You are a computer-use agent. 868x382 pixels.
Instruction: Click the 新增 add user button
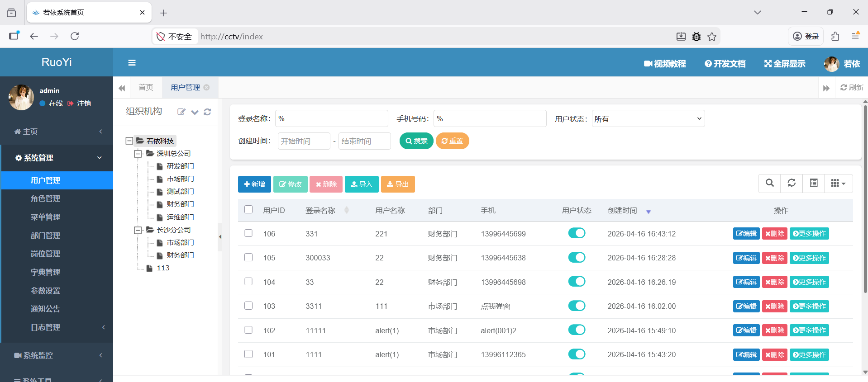[x=254, y=184]
